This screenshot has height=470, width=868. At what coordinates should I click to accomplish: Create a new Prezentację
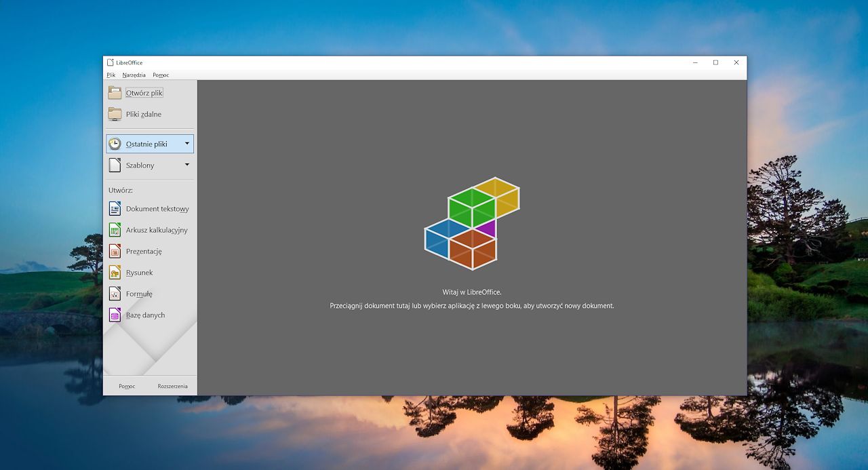point(144,252)
